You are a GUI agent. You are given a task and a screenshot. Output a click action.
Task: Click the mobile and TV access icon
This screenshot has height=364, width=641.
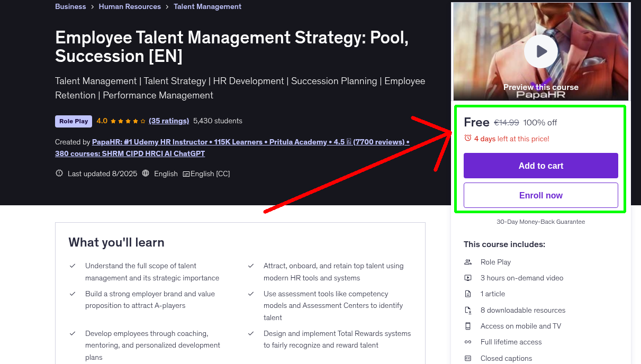coord(468,326)
